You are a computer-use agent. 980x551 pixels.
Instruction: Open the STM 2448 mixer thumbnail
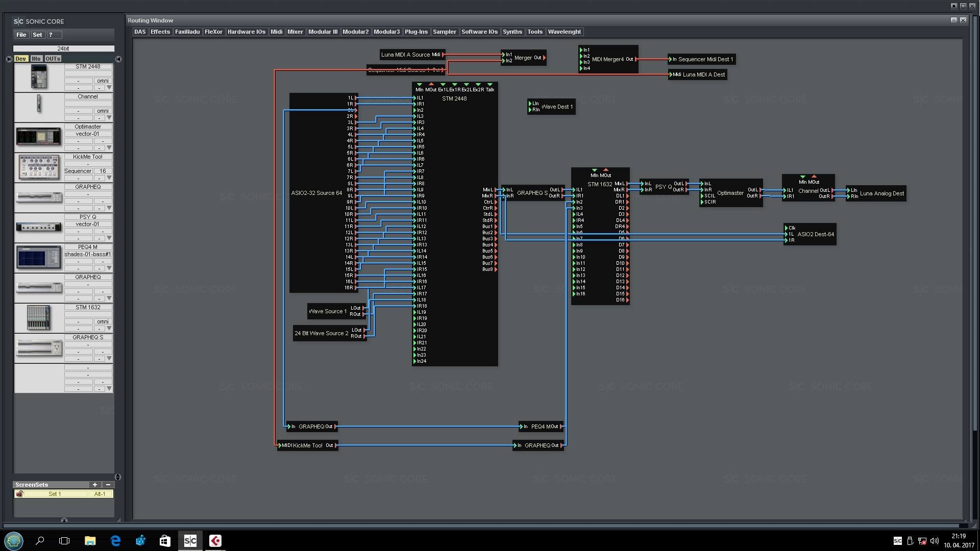coord(39,78)
